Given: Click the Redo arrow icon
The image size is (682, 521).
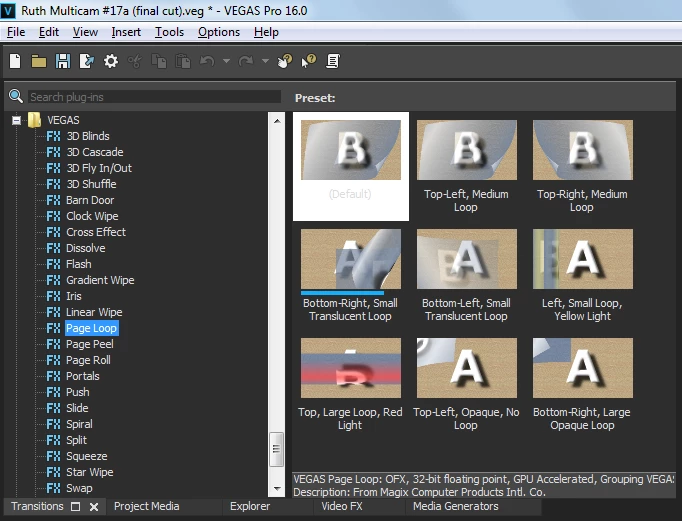Looking at the screenshot, I should coord(246,61).
